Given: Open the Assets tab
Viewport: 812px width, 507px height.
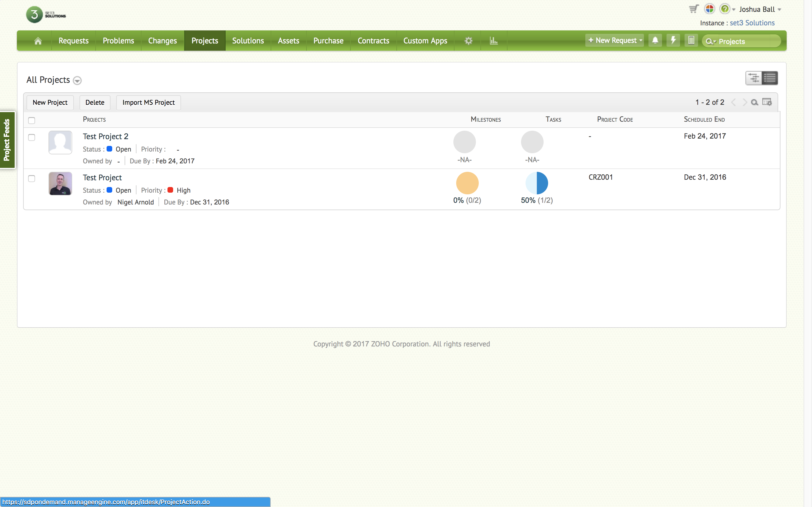Looking at the screenshot, I should pyautogui.click(x=288, y=41).
